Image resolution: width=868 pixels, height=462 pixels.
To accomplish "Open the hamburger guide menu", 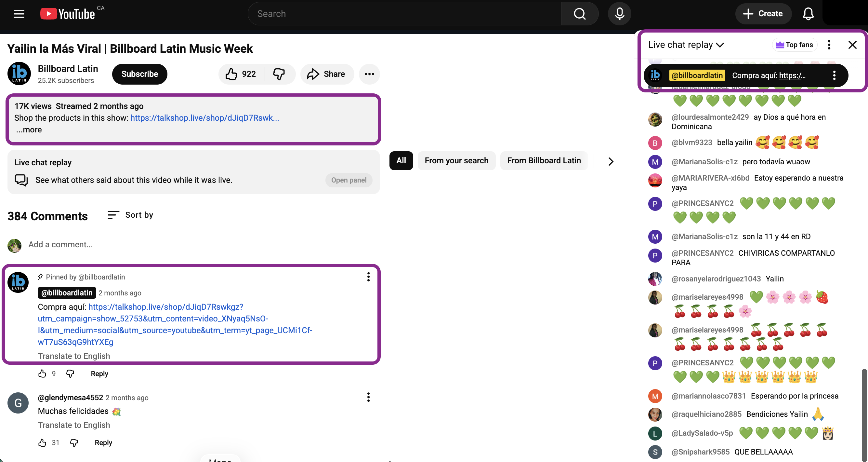I will (19, 14).
